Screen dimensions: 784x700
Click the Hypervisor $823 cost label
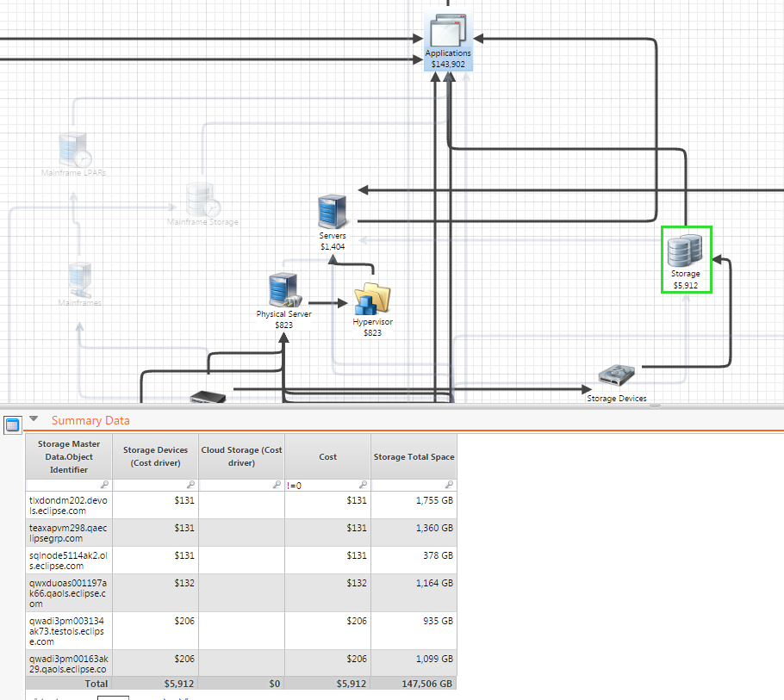click(x=372, y=332)
